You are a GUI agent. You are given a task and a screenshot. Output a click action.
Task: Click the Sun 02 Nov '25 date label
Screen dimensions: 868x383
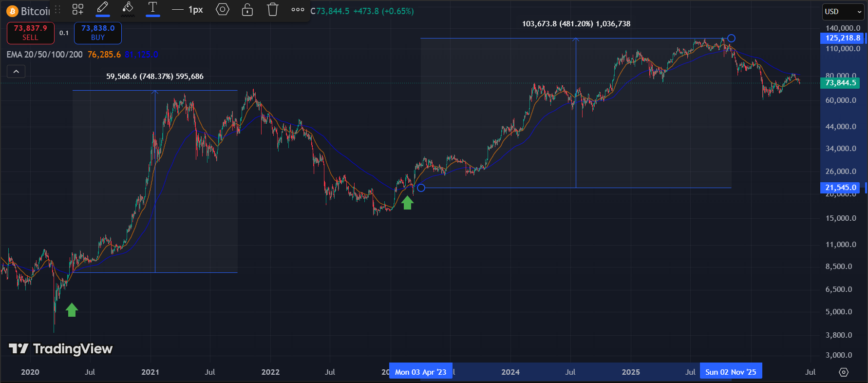coord(731,372)
